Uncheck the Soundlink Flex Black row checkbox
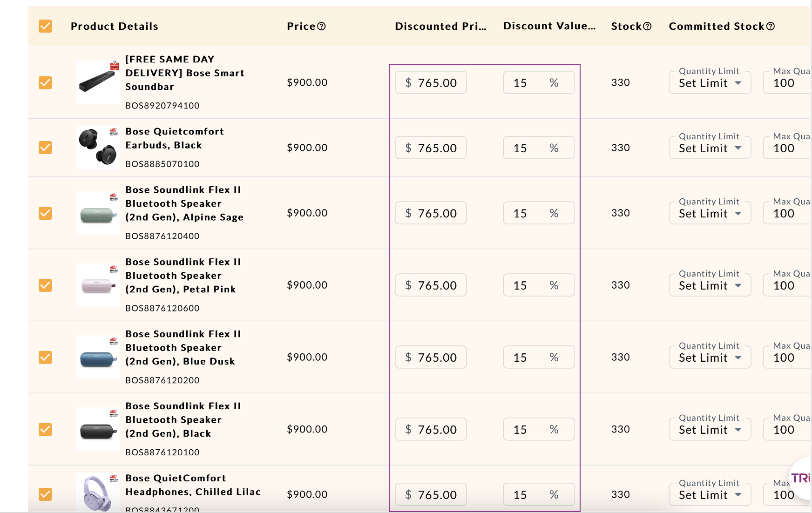 coord(45,429)
